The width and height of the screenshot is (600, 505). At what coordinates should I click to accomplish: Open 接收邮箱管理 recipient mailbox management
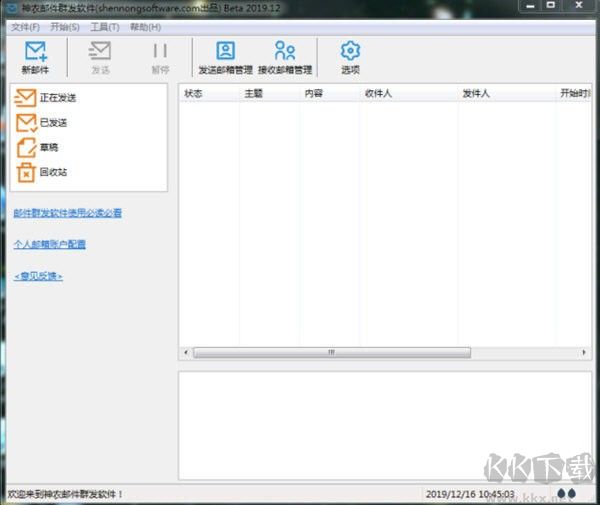click(x=285, y=57)
